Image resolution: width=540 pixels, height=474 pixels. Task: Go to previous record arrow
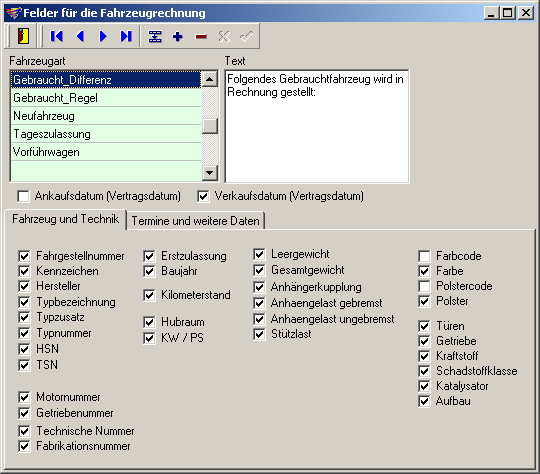point(80,36)
